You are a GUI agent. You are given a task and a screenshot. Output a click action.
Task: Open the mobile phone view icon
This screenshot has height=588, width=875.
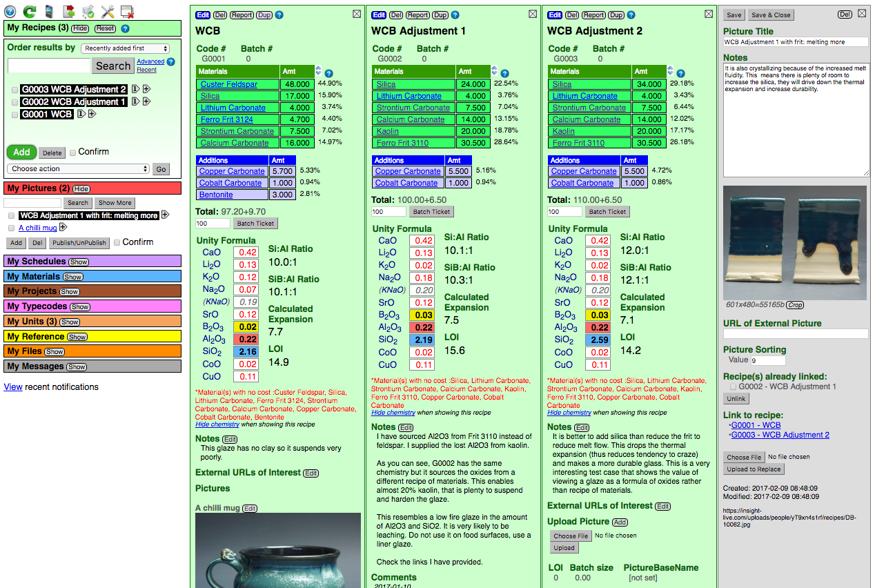[49, 11]
